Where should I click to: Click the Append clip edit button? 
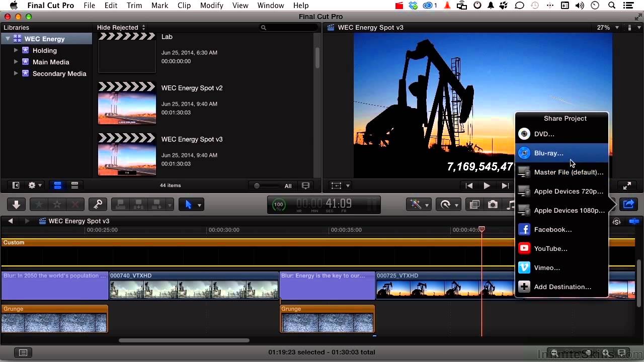tap(156, 205)
